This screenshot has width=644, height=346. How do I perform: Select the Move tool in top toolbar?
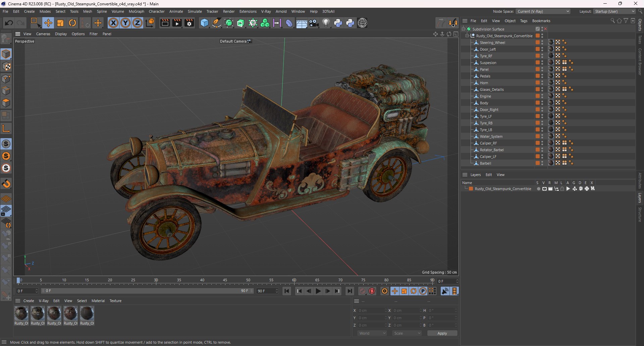48,23
